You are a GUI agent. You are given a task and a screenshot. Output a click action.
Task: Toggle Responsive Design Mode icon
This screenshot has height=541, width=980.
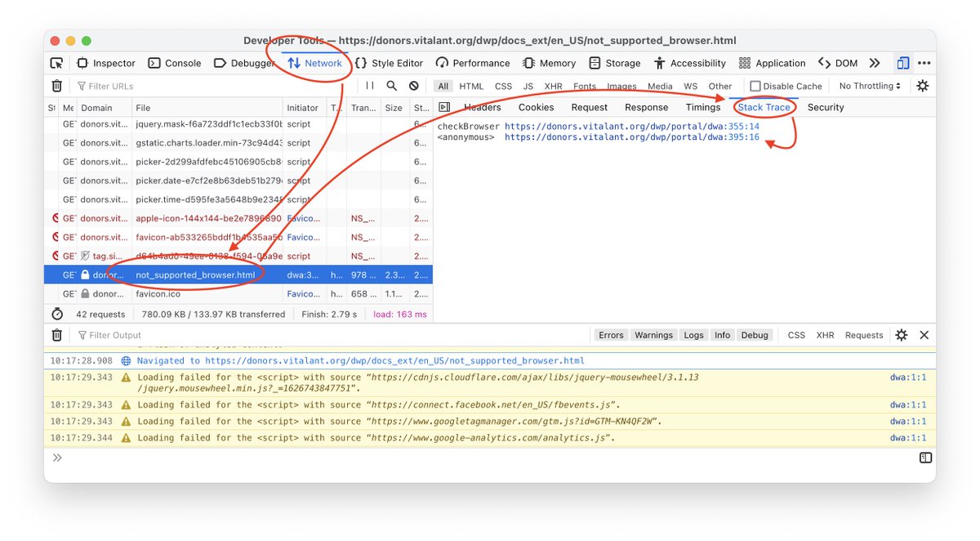tap(902, 63)
